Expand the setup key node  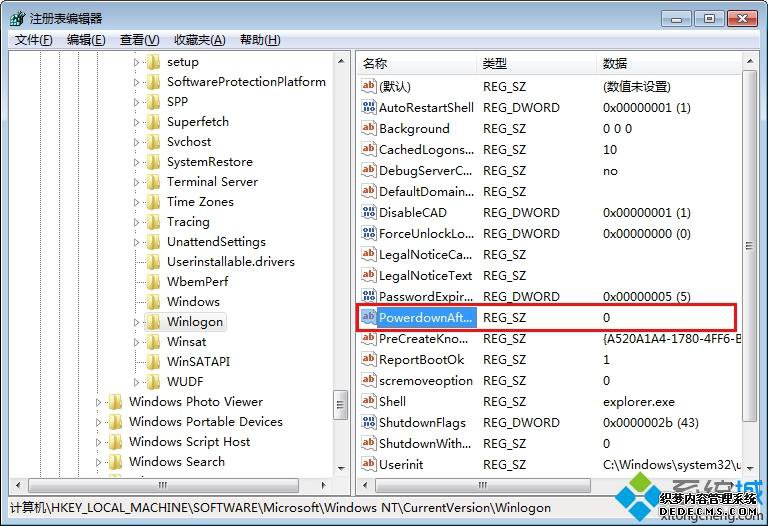[137, 62]
